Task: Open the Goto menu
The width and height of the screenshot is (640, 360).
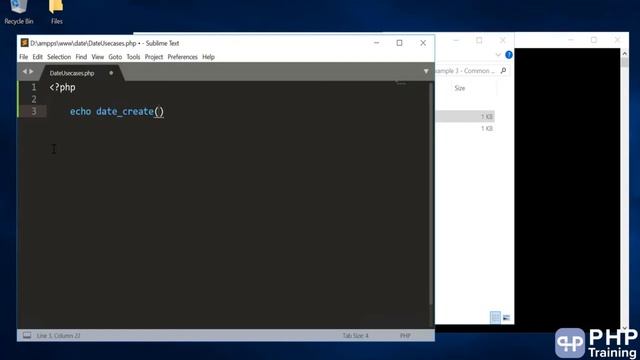Action: tap(115, 57)
